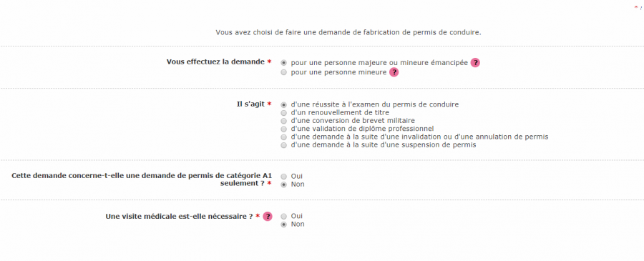
Task: Choose 'd'un renouvellement de titre' radio
Action: (283, 112)
